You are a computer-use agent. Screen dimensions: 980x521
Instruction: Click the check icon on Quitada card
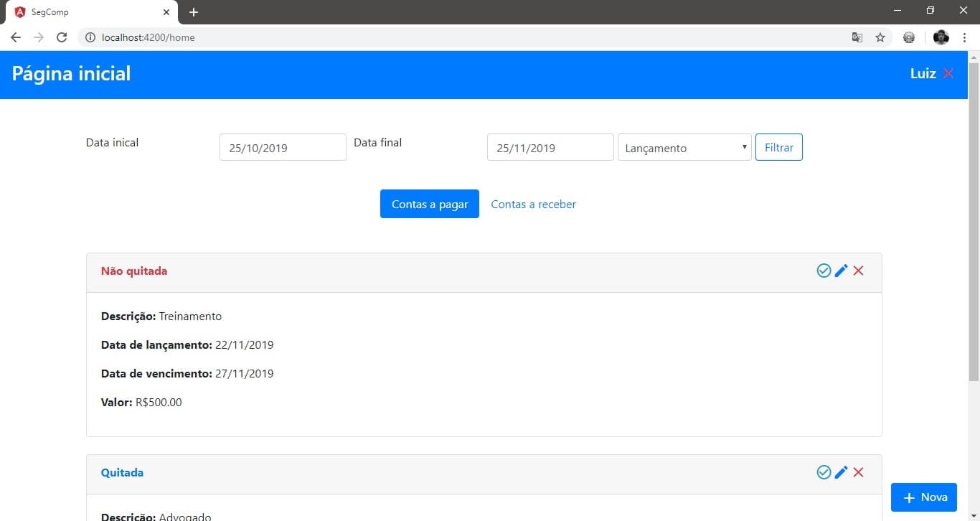824,472
